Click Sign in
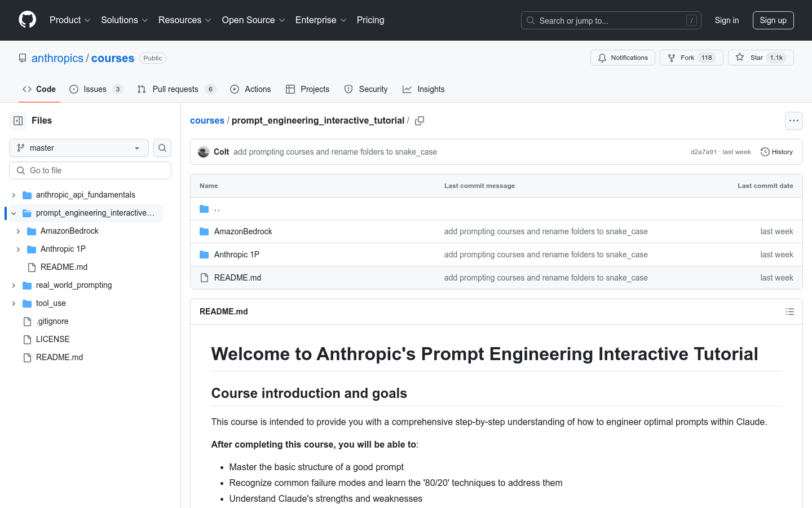Screen dimensions: 812x508 click(727, 20)
